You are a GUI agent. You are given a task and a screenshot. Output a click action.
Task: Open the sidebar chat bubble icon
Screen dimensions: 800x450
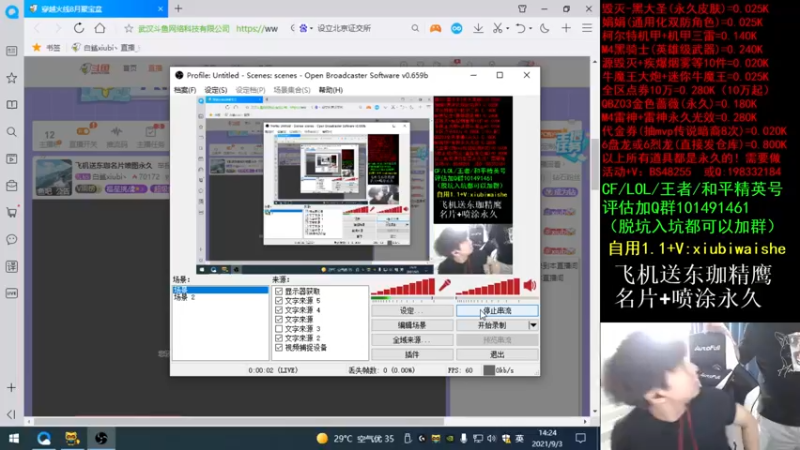(11, 239)
